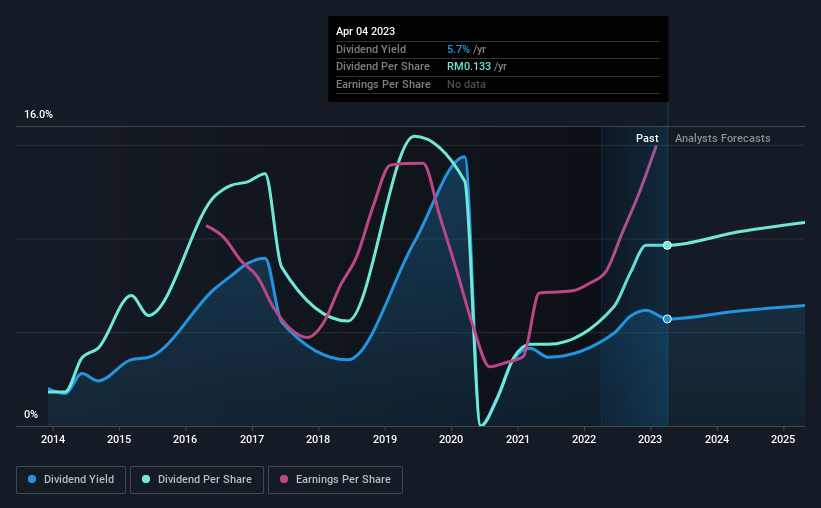
Task: Click the 2014 x-axis label
Action: point(53,439)
